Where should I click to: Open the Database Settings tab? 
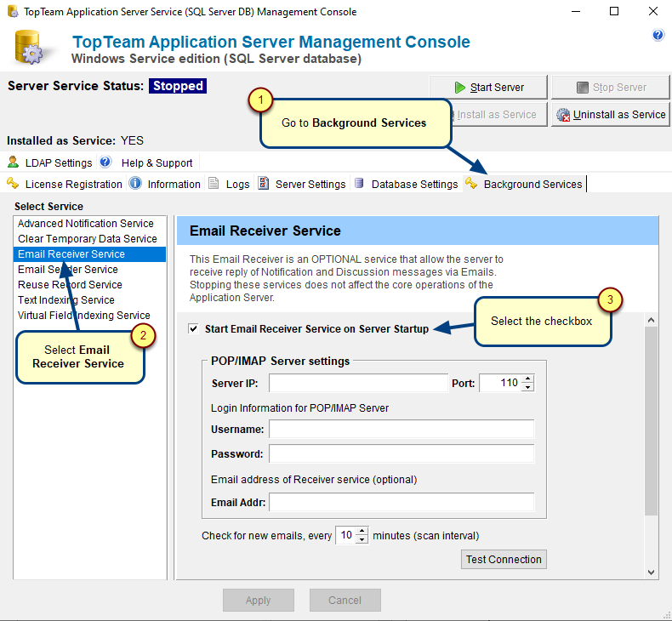pyautogui.click(x=407, y=184)
